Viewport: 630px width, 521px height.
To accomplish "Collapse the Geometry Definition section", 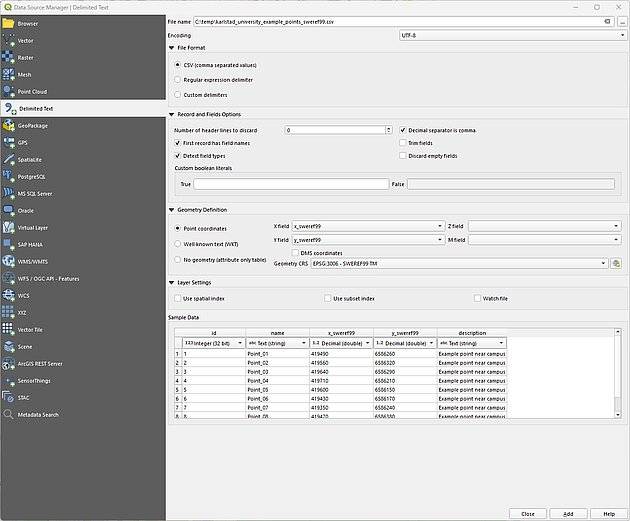I will point(172,210).
